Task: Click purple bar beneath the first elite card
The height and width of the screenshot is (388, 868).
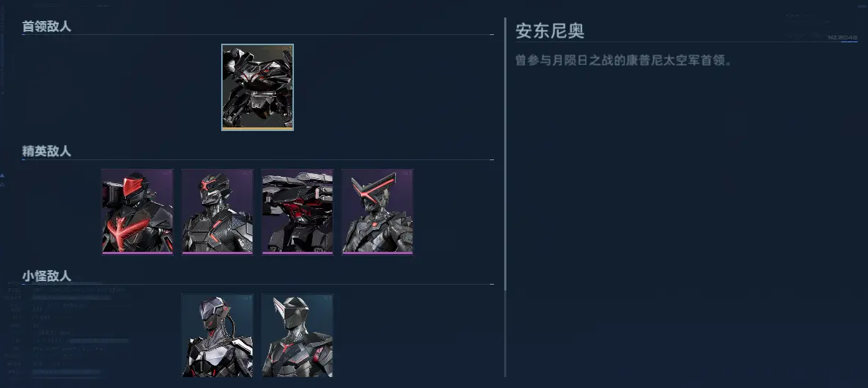Action: pyautogui.click(x=138, y=253)
